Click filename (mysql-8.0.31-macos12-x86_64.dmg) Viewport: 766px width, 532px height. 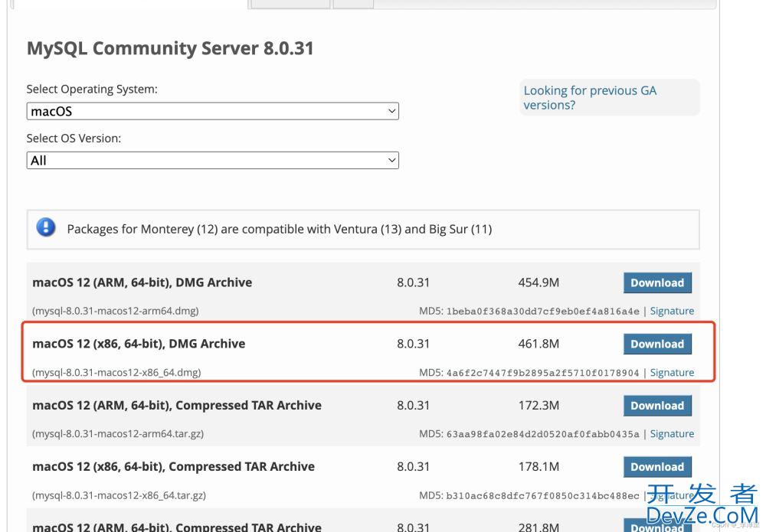[x=116, y=372]
